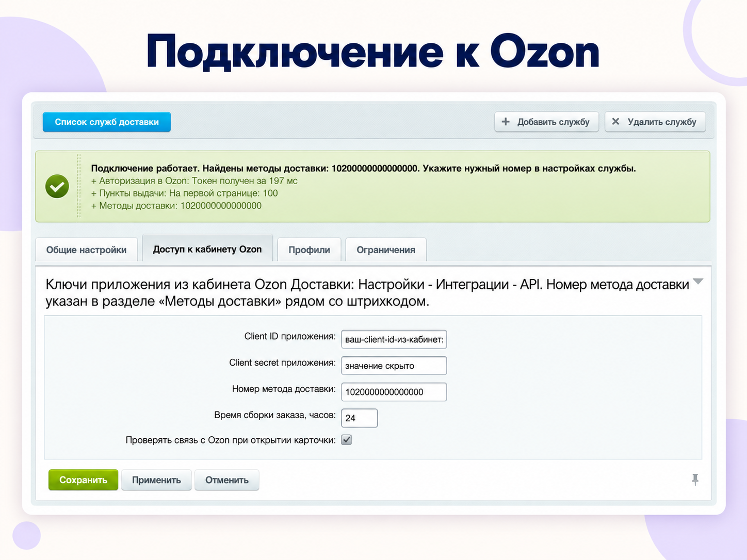Click the 'Пункты выдачи: На первой странице: 100' line
This screenshot has width=747, height=560.
[184, 193]
